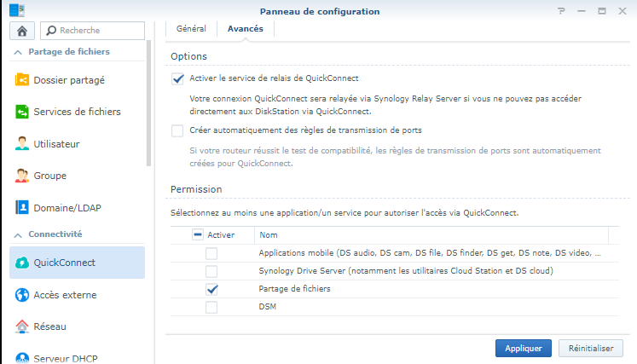Click the Home icon button
The width and height of the screenshot is (637, 364).
(x=21, y=30)
